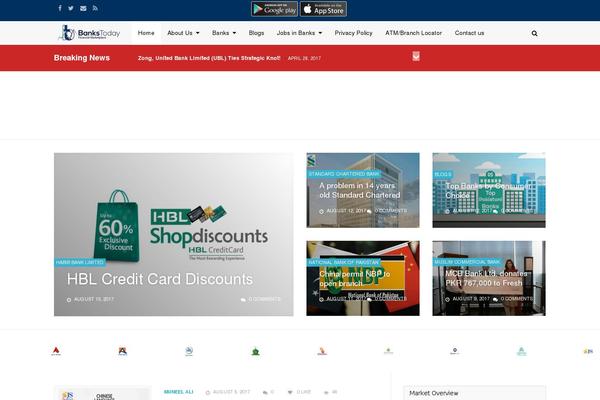The width and height of the screenshot is (600, 400).
Task: Open the HBL Credit Card Discounts article
Action: point(160,279)
